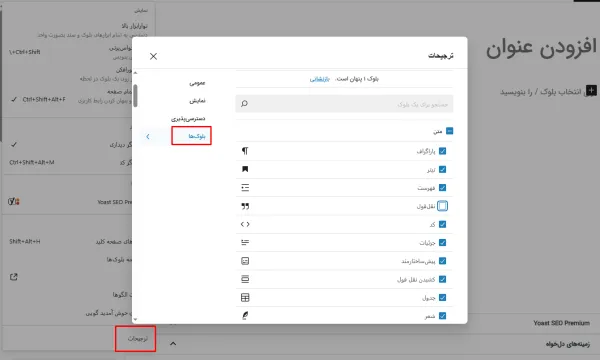Screen dimensions: 600x360
Task: Click the Paragraph pilcrow block icon
Action: (x=245, y=151)
